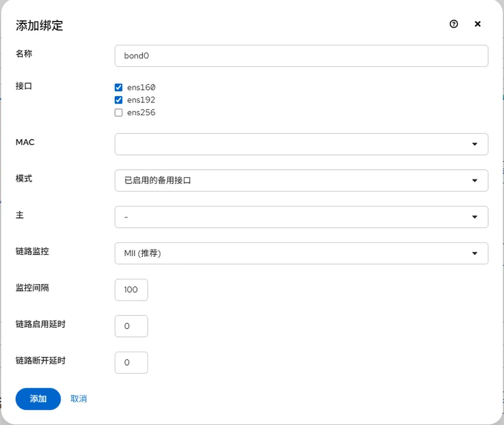Click the 名称 field label
Image resolution: width=504 pixels, height=425 pixels.
click(x=24, y=54)
